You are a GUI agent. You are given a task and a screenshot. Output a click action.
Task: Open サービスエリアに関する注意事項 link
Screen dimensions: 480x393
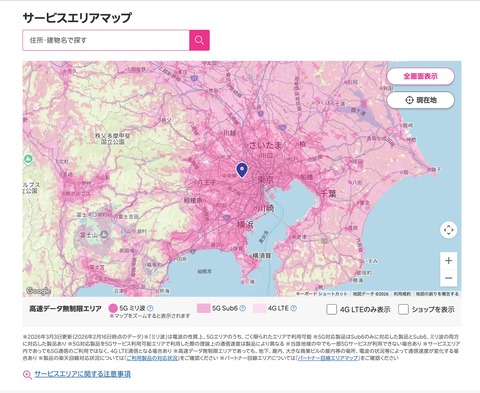pyautogui.click(x=82, y=374)
